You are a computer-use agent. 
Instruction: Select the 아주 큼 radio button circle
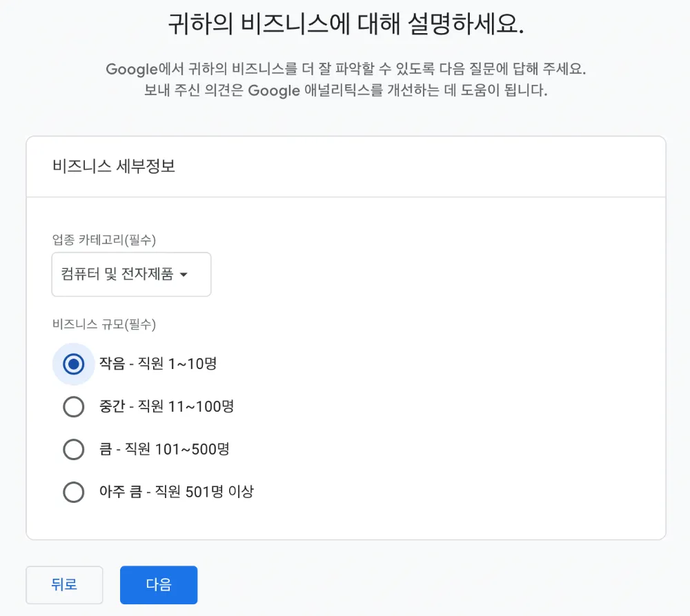pyautogui.click(x=74, y=493)
